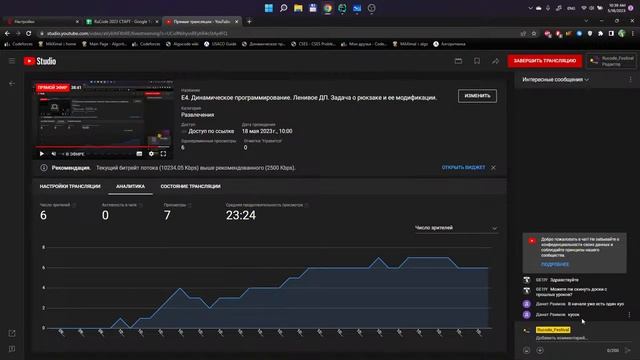Click the share arrow icon in Studio header

coord(495,61)
